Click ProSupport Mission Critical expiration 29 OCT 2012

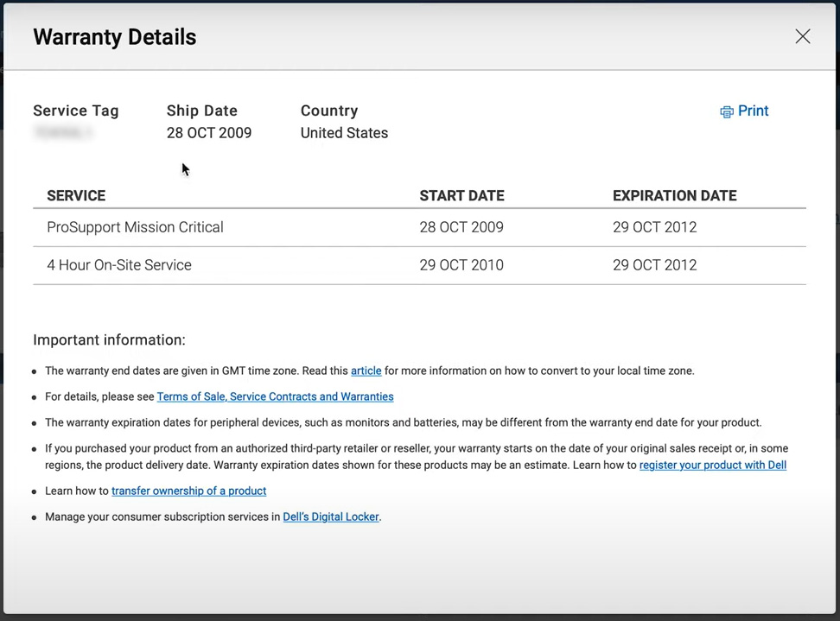pyautogui.click(x=655, y=227)
